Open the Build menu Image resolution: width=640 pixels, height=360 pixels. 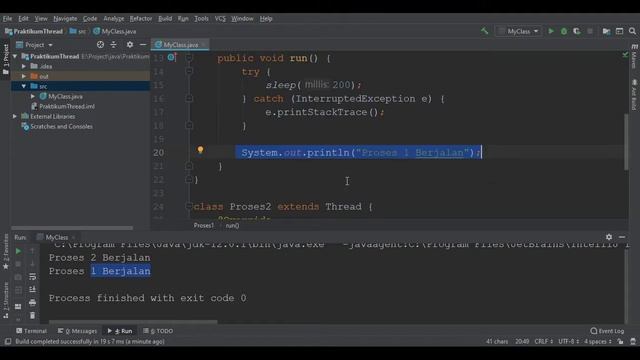165,18
